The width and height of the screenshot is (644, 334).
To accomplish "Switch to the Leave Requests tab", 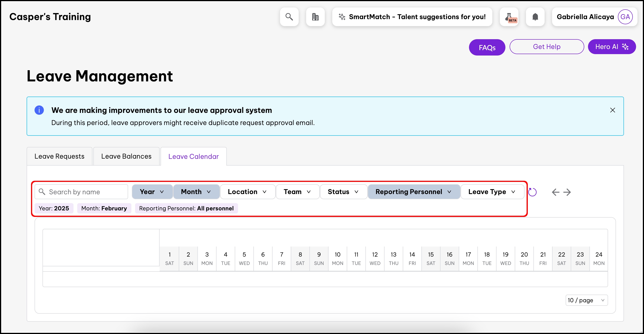I will click(x=59, y=156).
